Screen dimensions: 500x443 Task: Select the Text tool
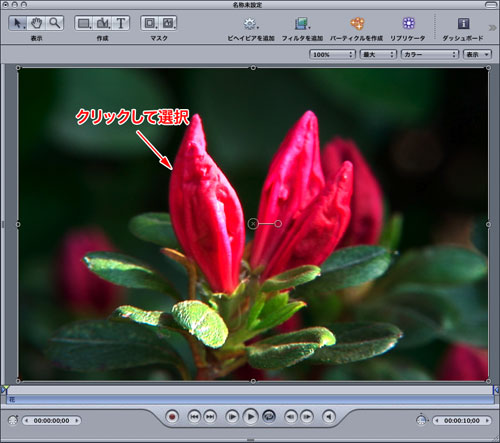(x=121, y=23)
